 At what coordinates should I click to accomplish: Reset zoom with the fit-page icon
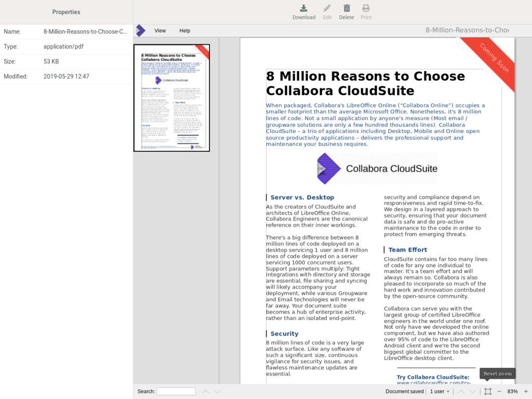(x=487, y=391)
